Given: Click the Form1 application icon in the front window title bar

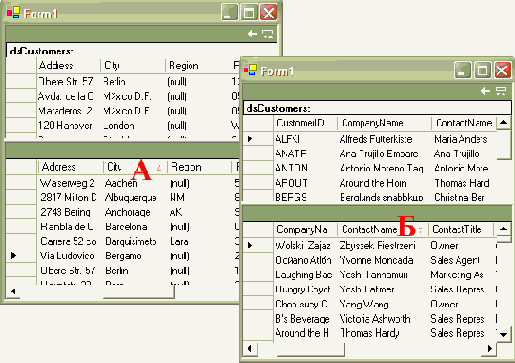Looking at the screenshot, I should coord(250,69).
